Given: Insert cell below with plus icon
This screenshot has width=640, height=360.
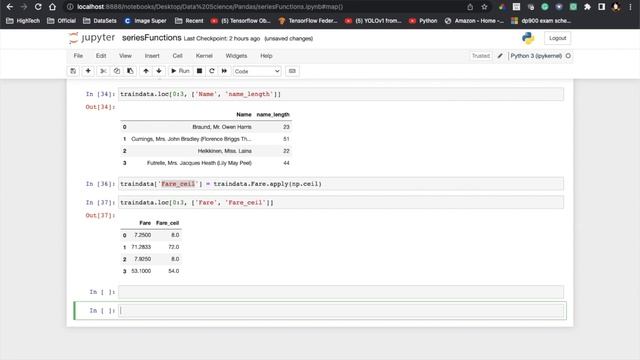Looking at the screenshot, I should 88,71.
